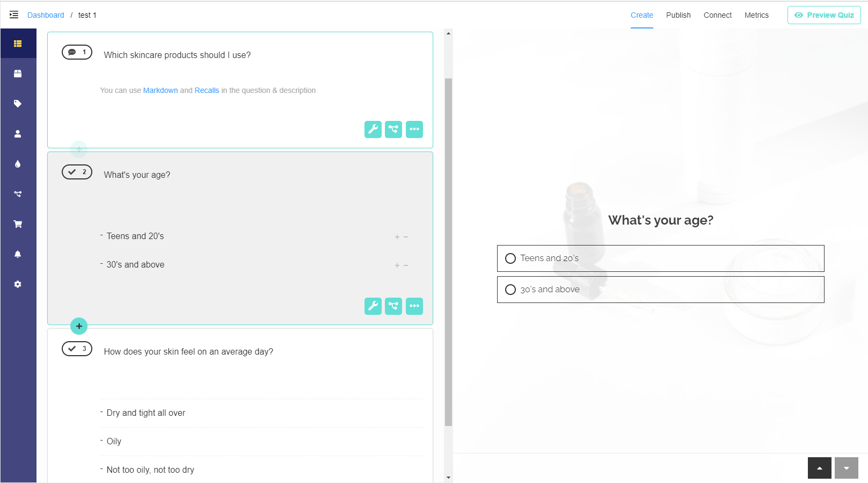The width and height of the screenshot is (868, 483).
Task: Switch to the Create tab
Action: pyautogui.click(x=642, y=15)
